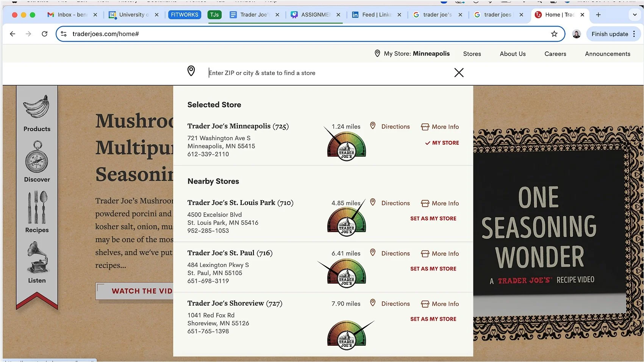Click Minneapolis store crowd meter gauge
The width and height of the screenshot is (644, 362).
(x=347, y=146)
